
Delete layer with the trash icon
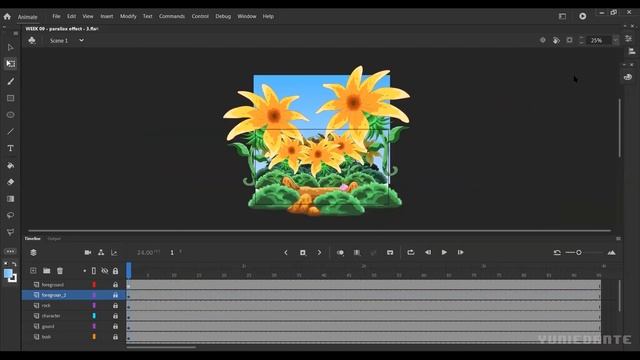[60, 271]
